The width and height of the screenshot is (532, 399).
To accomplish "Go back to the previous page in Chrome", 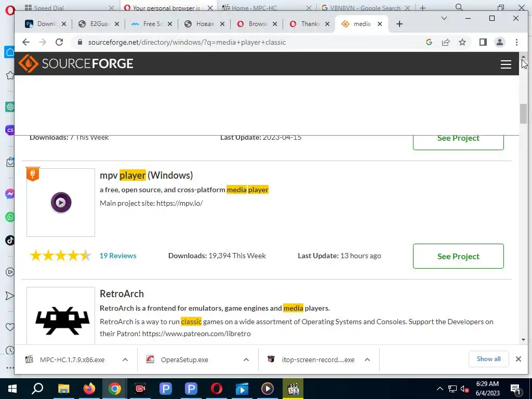I will 26,42.
